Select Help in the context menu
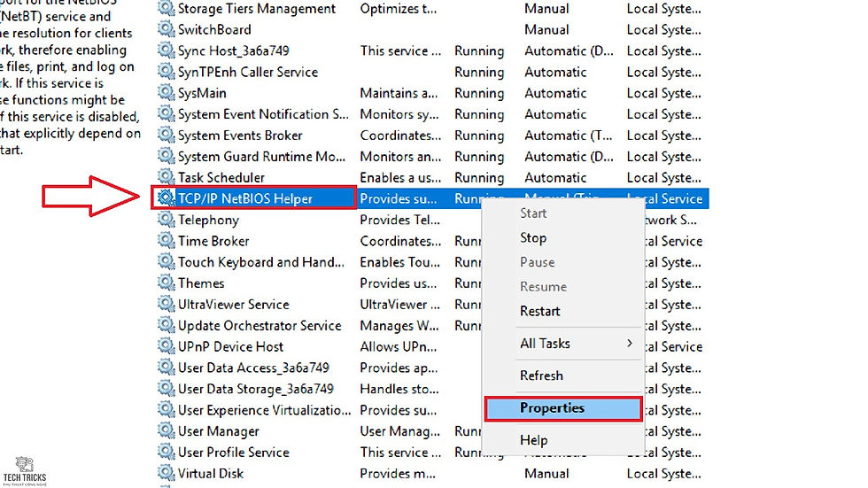 coord(533,440)
